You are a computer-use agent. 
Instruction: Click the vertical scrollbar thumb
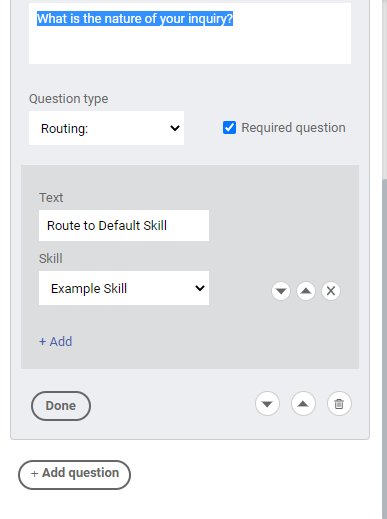click(385, 347)
